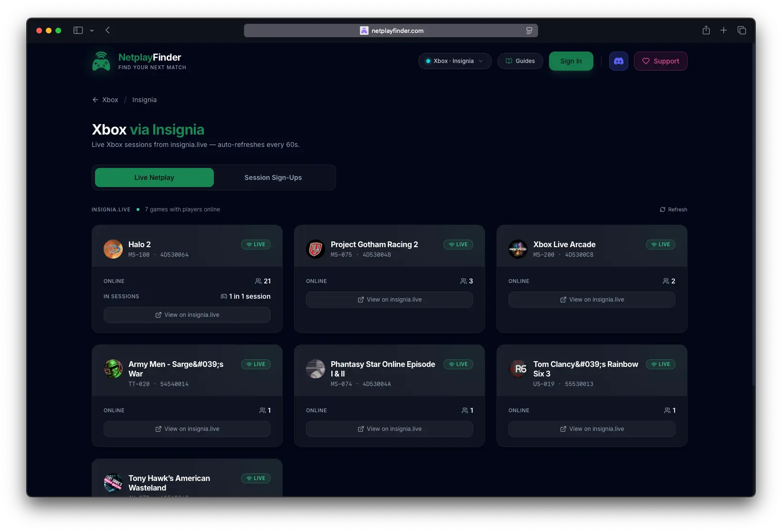Screen dimensions: 782x532
Task: Click "MS-075" code text
Action: click(x=341, y=255)
